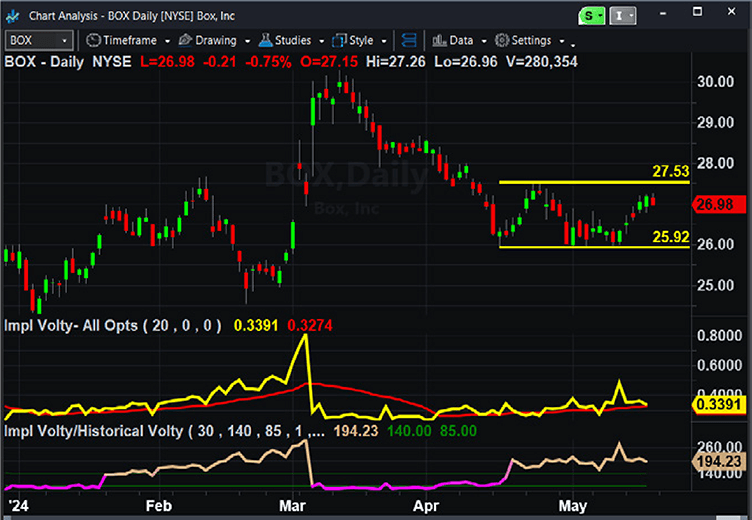The width and height of the screenshot is (752, 520).
Task: Click the green 85.00 threshold value
Action: [x=458, y=431]
